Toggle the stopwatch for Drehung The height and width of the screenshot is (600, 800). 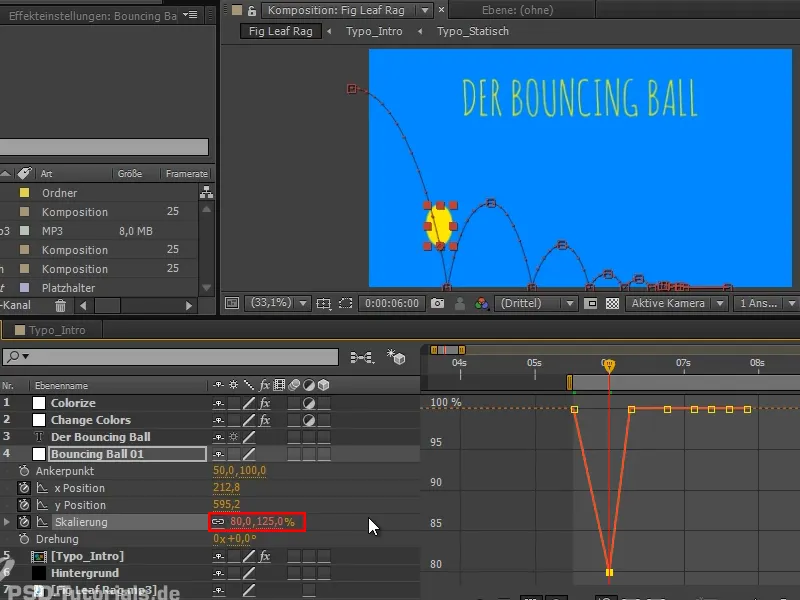(x=24, y=539)
